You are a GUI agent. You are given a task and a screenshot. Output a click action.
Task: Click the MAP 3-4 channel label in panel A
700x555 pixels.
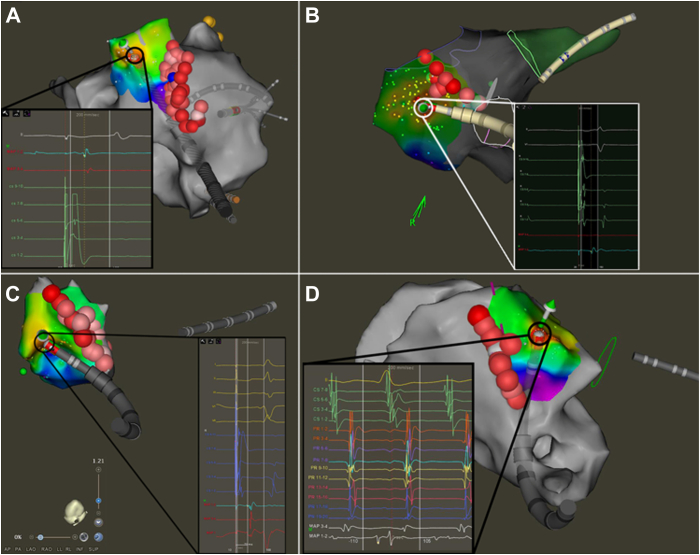click(x=15, y=169)
